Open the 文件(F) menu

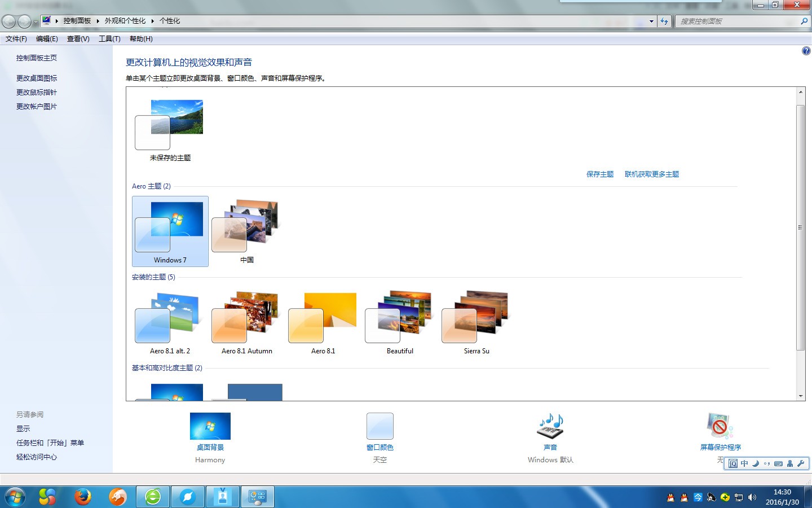click(16, 39)
